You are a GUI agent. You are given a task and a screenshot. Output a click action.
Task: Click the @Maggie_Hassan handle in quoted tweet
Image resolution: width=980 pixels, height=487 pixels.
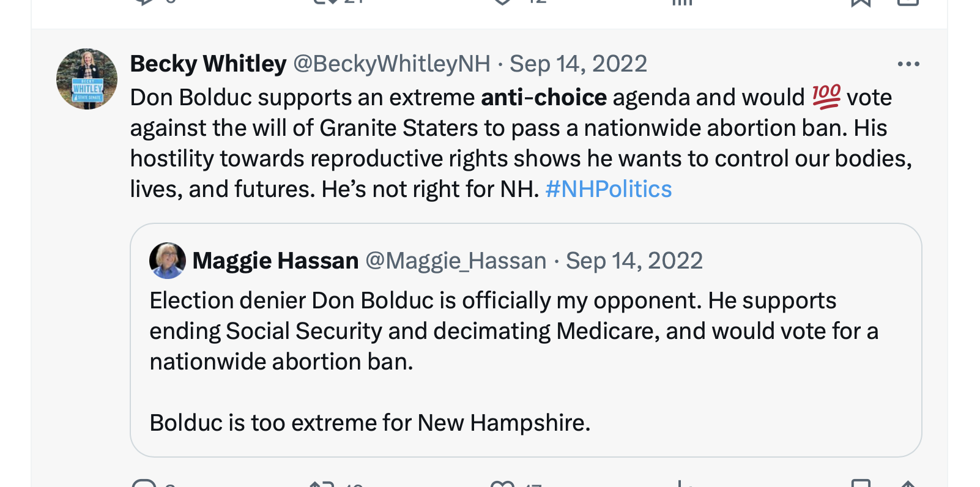click(456, 261)
